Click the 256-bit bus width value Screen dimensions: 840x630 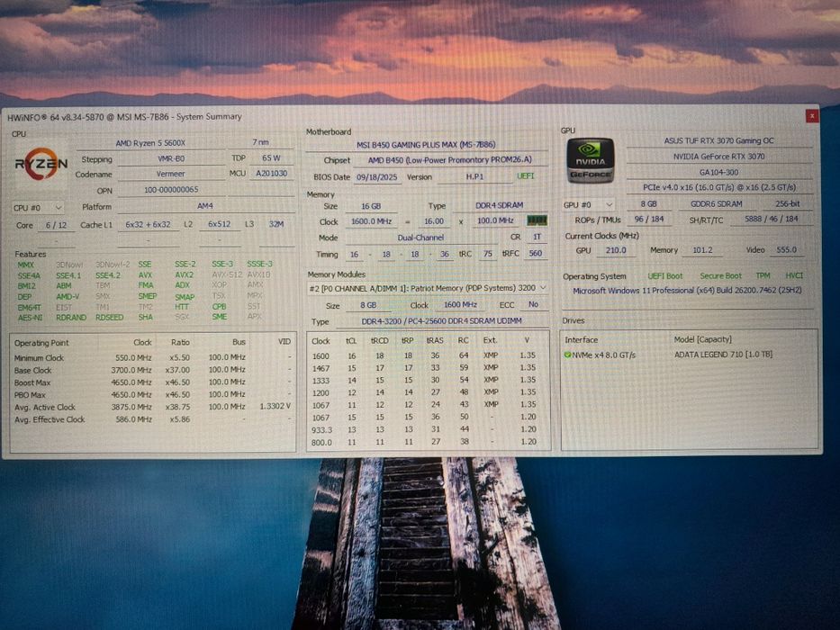pos(788,203)
